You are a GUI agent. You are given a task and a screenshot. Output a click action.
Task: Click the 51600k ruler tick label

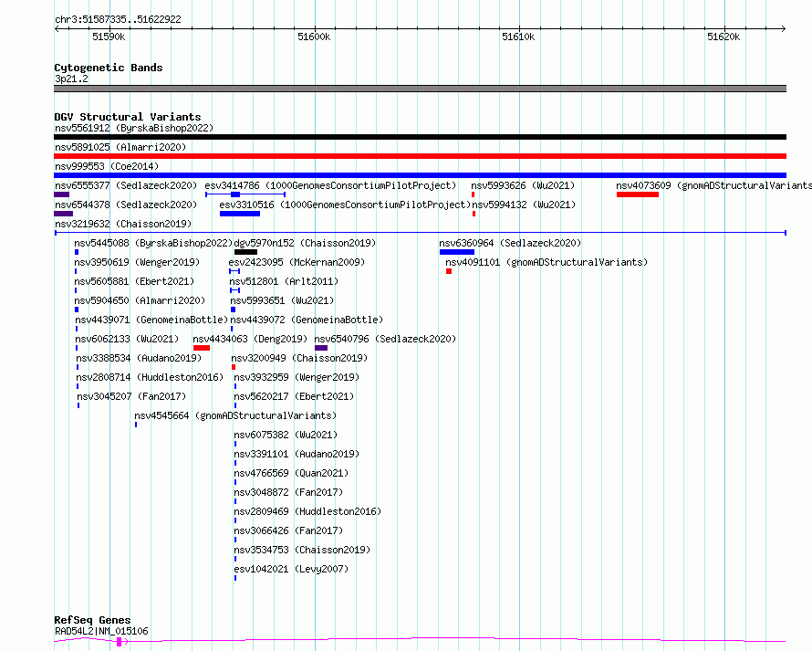(x=314, y=37)
